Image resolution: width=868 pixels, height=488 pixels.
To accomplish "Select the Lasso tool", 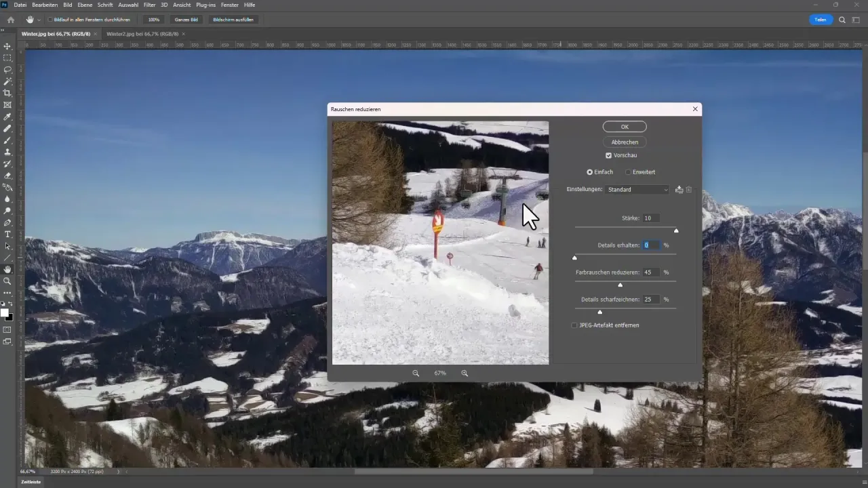I will click(x=7, y=70).
